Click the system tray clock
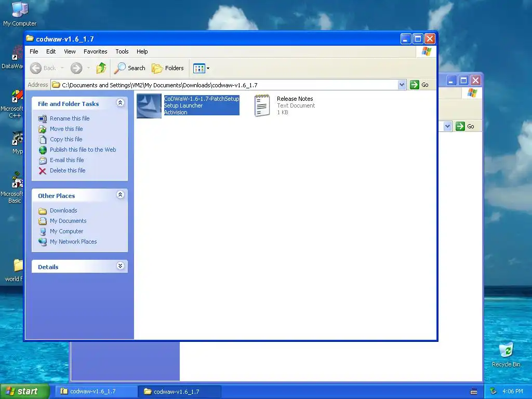The height and width of the screenshot is (399, 532). (513, 391)
